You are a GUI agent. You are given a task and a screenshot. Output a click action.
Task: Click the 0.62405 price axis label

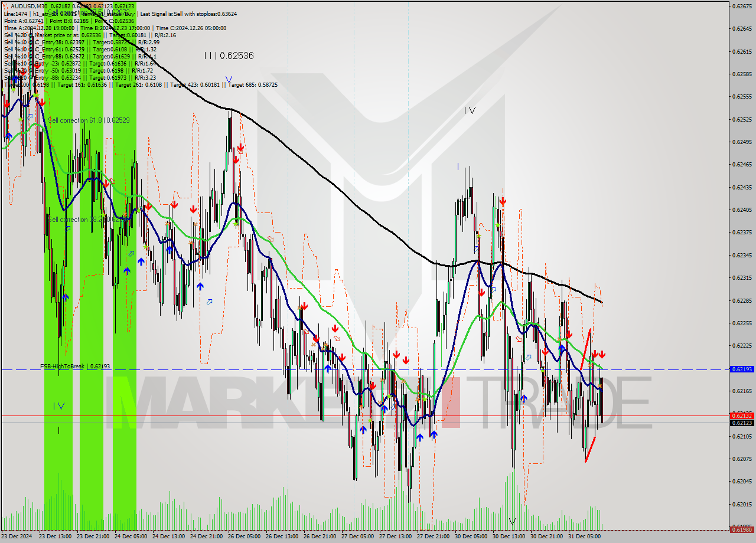click(742, 210)
